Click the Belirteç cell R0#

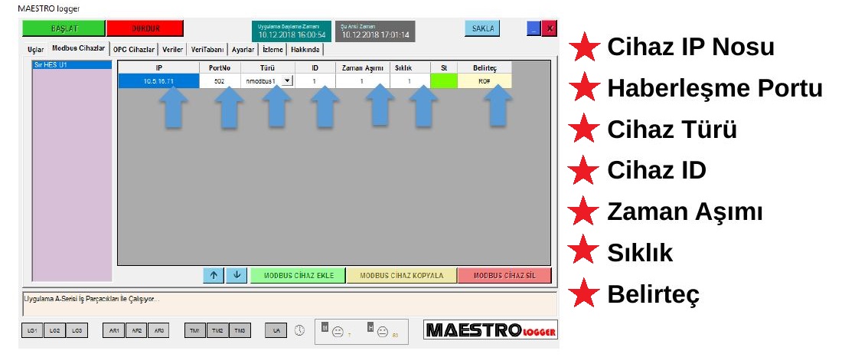(x=485, y=81)
